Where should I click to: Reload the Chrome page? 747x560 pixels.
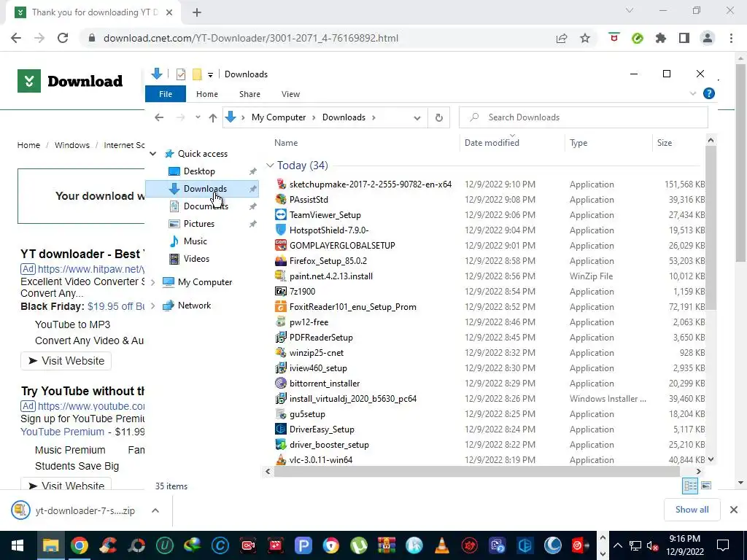click(x=63, y=38)
